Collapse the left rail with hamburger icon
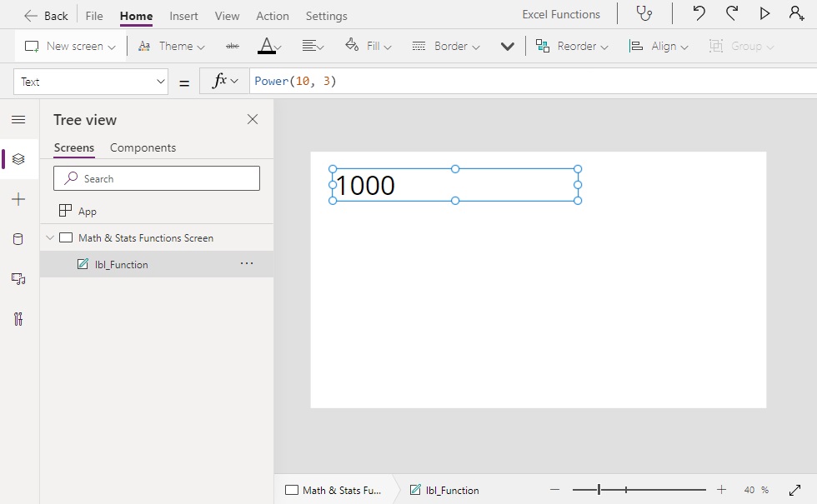Viewport: 817px width, 504px height. point(18,119)
